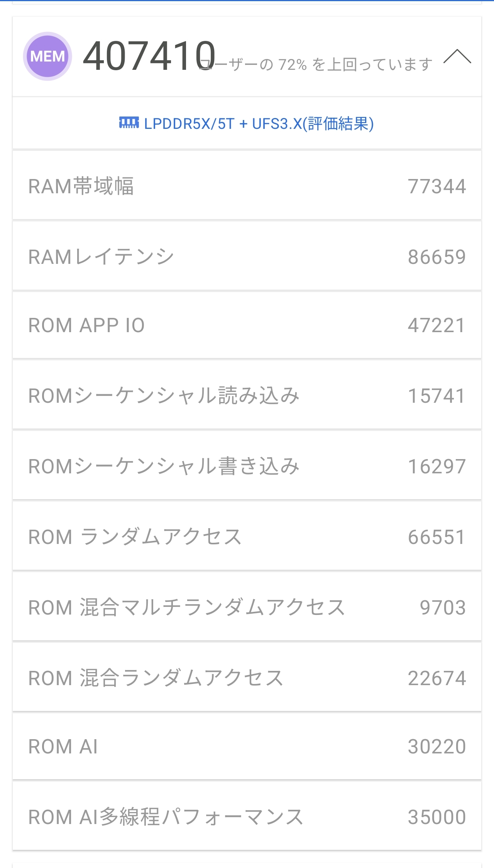Image resolution: width=494 pixels, height=868 pixels.
Task: Open the LPDDR5X/5T + UFS3.X evaluation link
Action: click(x=259, y=124)
